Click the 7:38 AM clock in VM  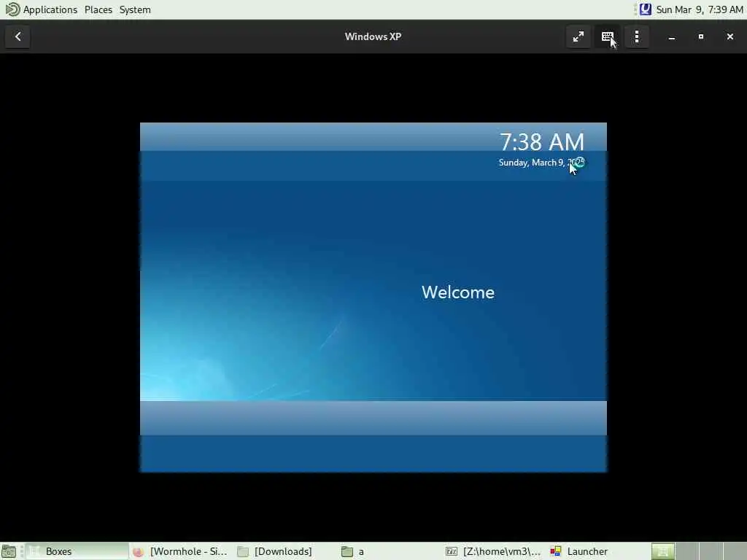coord(542,142)
